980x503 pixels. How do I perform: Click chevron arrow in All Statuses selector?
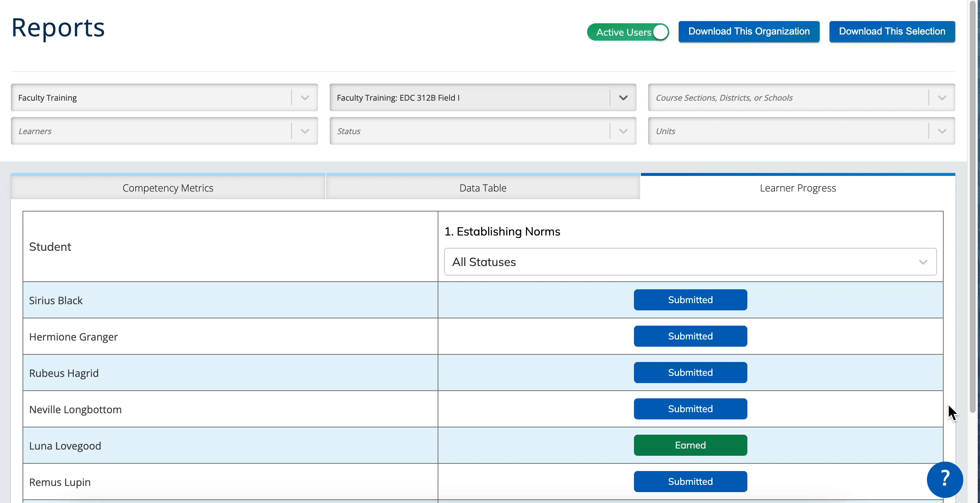pyautogui.click(x=923, y=262)
